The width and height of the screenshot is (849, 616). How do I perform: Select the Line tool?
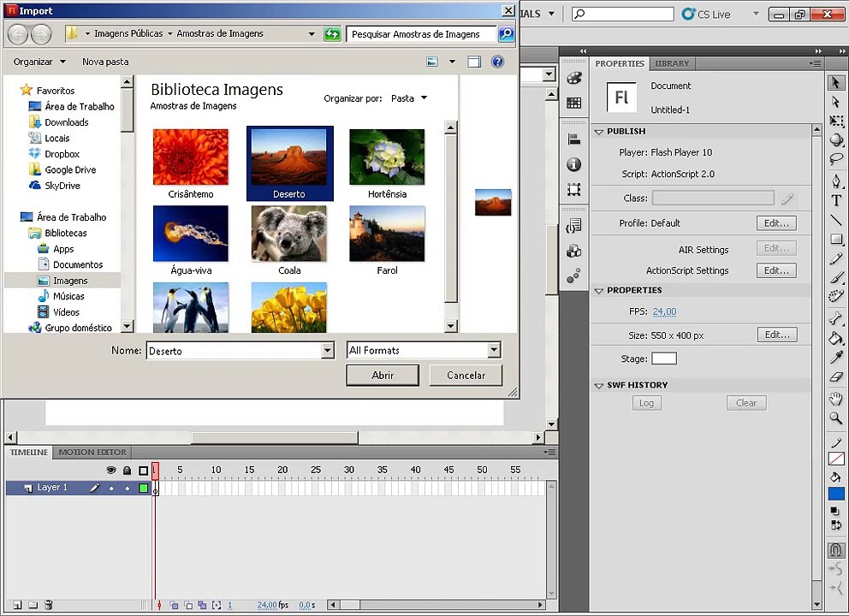click(836, 220)
